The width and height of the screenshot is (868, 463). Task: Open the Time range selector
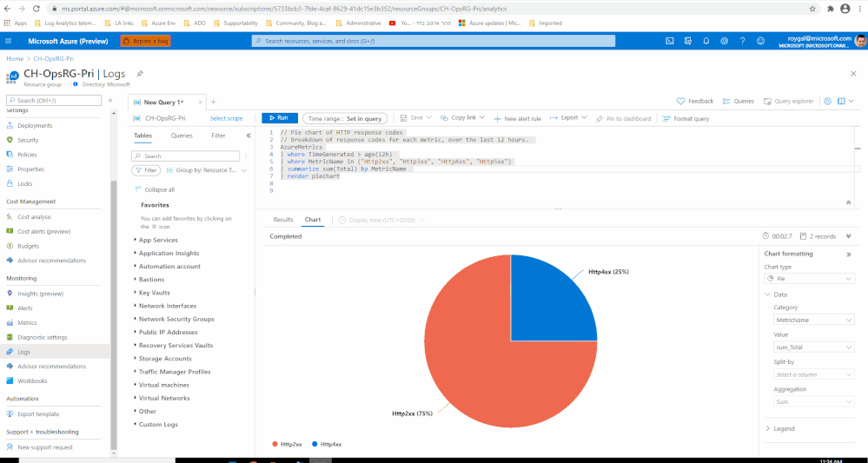[345, 118]
